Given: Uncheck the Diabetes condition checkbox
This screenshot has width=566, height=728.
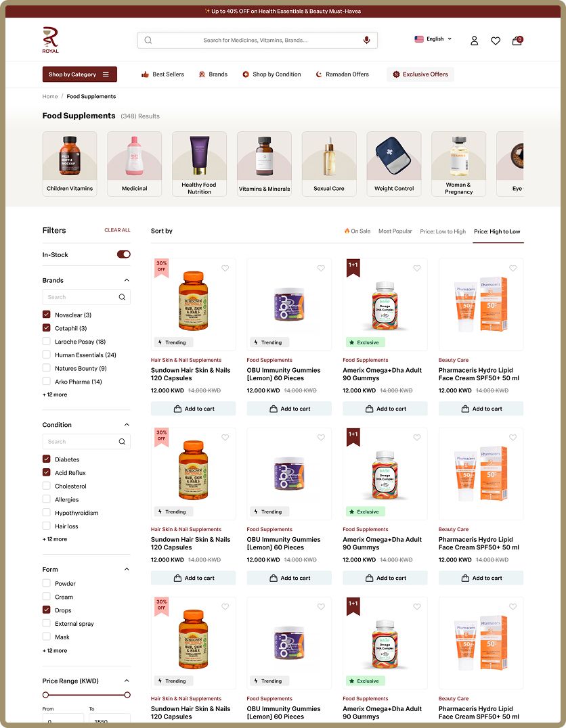Looking at the screenshot, I should point(47,459).
